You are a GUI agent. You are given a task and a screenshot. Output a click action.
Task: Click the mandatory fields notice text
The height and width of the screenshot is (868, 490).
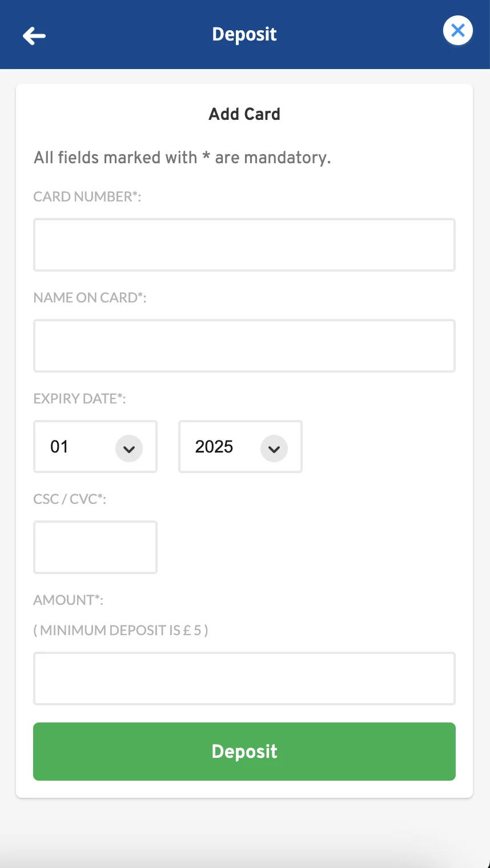(x=182, y=158)
